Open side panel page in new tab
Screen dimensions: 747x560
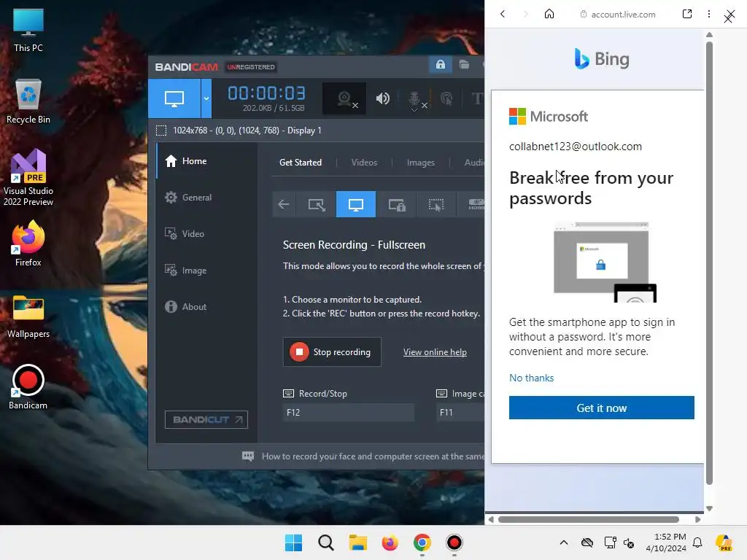[687, 14]
